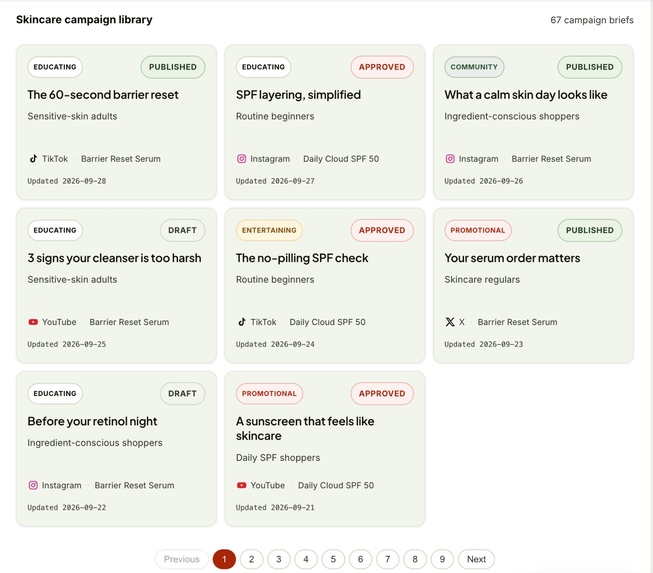The height and width of the screenshot is (573, 653).
Task: Click 'Updated 2026-09-26' date text
Action: click(x=484, y=181)
